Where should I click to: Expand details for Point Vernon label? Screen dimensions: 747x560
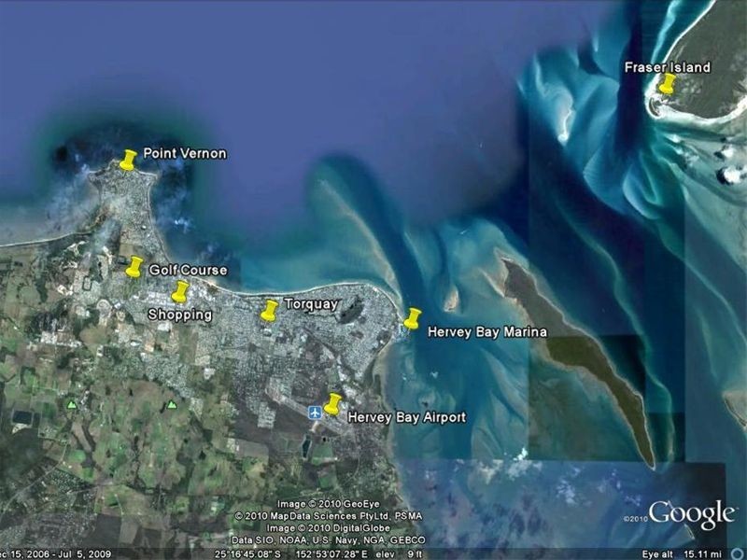pyautogui.click(x=187, y=152)
